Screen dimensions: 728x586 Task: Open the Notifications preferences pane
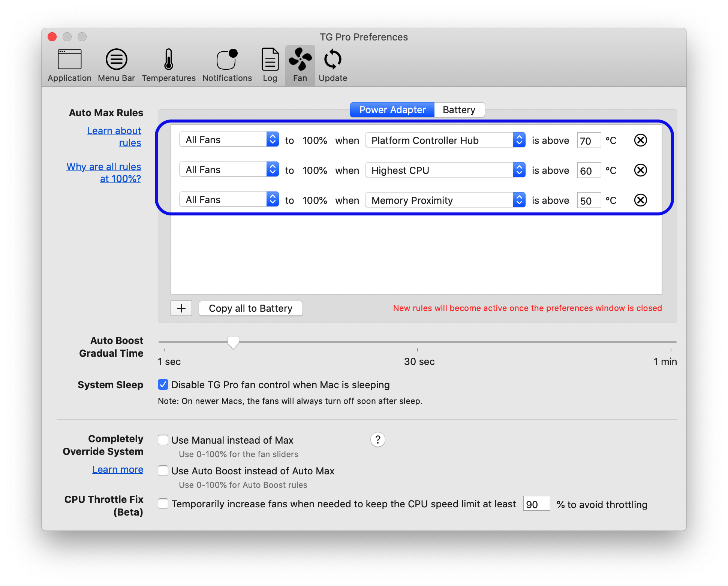(x=227, y=66)
